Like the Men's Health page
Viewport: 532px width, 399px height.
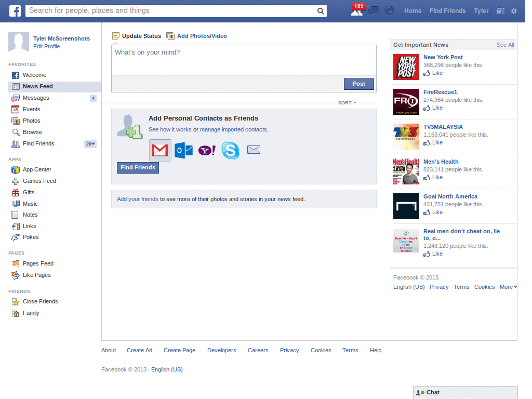click(x=433, y=178)
